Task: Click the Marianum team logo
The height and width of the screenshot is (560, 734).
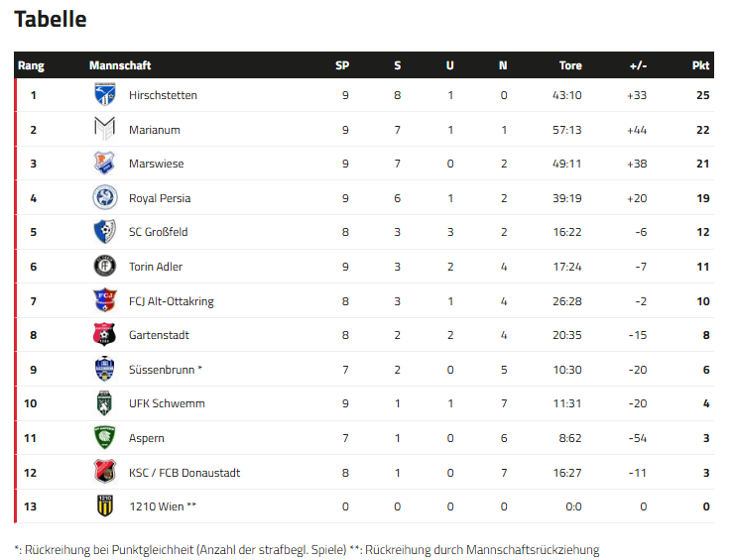Action: click(x=104, y=129)
